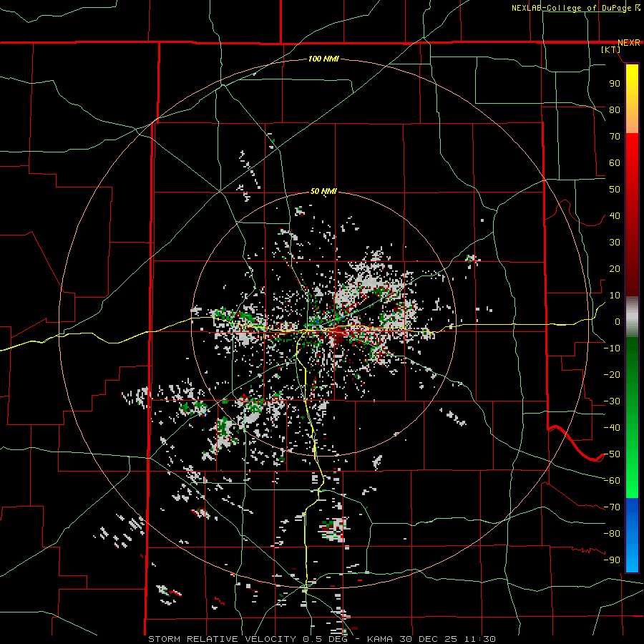Click the "30 DEC 25" date text
The width and height of the screenshot is (644, 644).
tap(429, 639)
